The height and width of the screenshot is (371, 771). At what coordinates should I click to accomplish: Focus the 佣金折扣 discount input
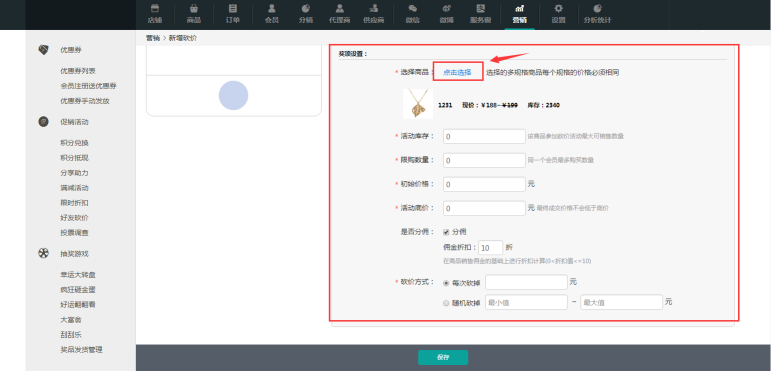tap(491, 247)
